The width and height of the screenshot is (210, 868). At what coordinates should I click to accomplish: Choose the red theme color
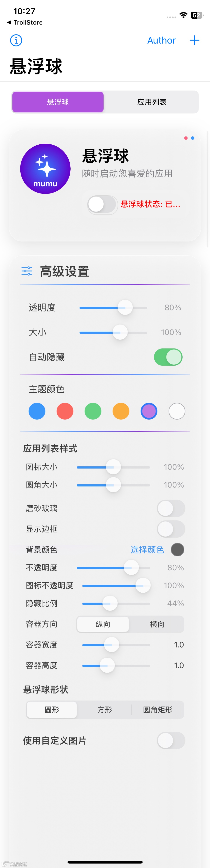pyautogui.click(x=65, y=411)
